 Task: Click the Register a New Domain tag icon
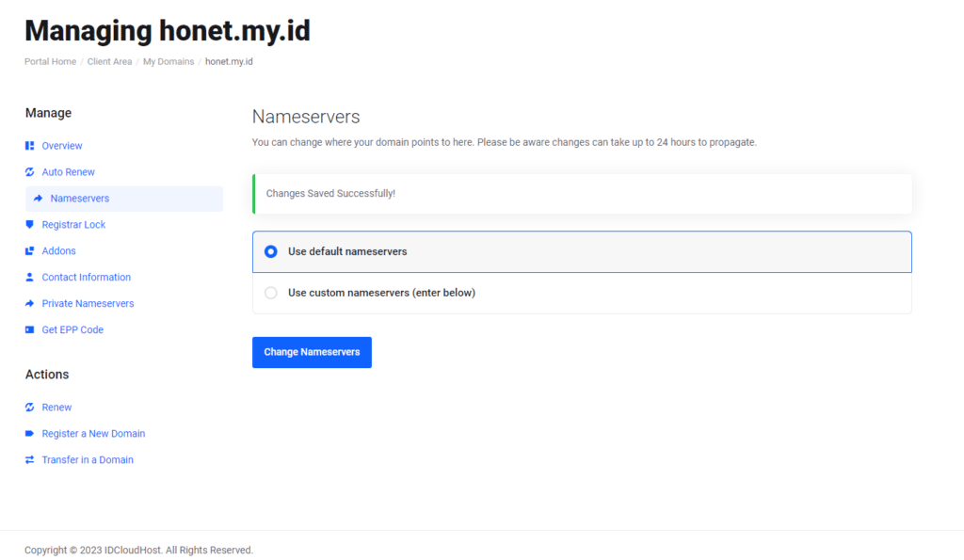pos(30,434)
